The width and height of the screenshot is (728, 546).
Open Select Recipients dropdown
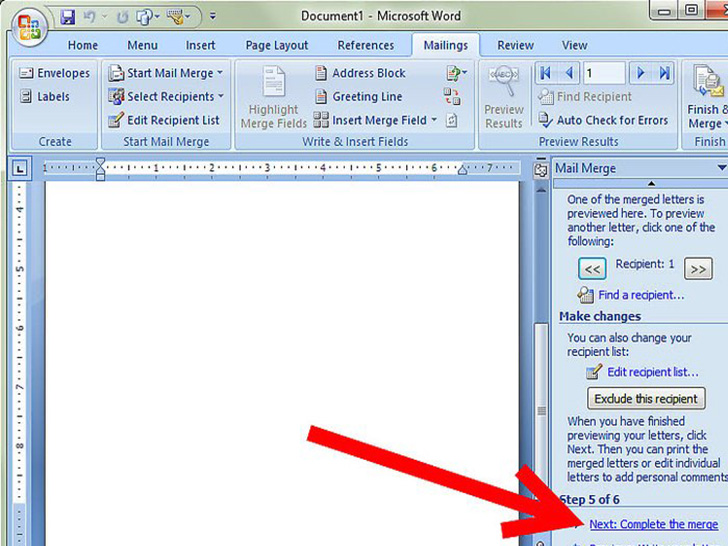tap(166, 97)
